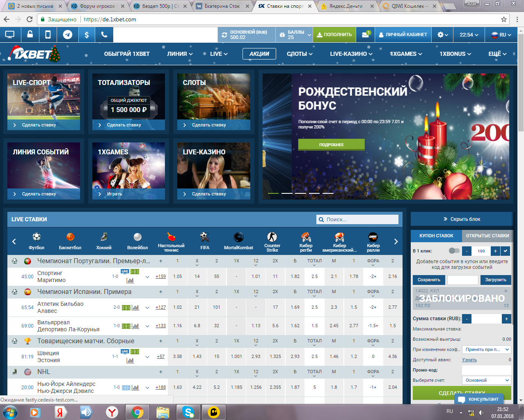
Task: Select Настольный теннис sport icon
Action: [171, 242]
